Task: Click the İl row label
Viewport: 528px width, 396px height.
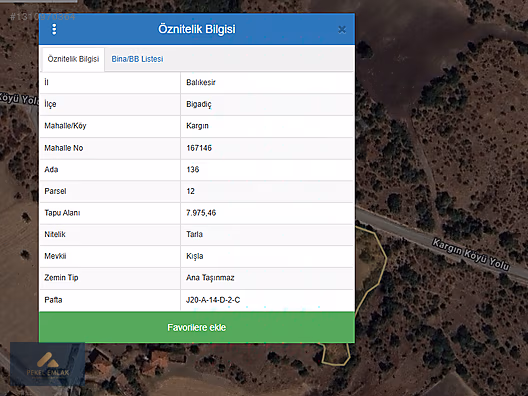Action: 46,82
